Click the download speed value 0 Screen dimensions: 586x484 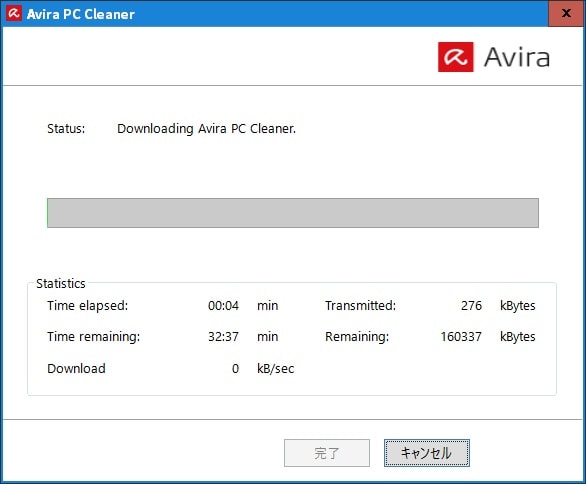(235, 369)
